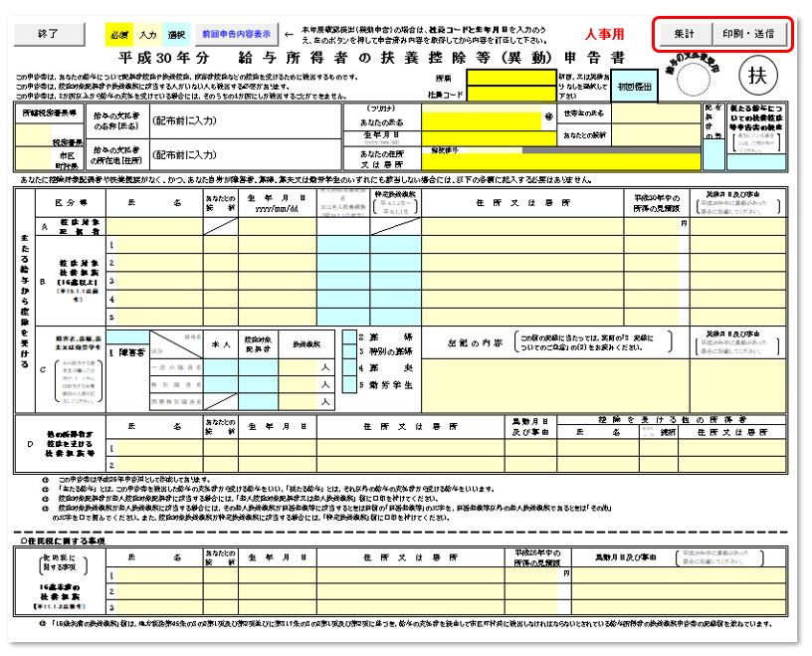Check the 勤労学生 box
Screen dimensions: 812x656
(x=349, y=385)
